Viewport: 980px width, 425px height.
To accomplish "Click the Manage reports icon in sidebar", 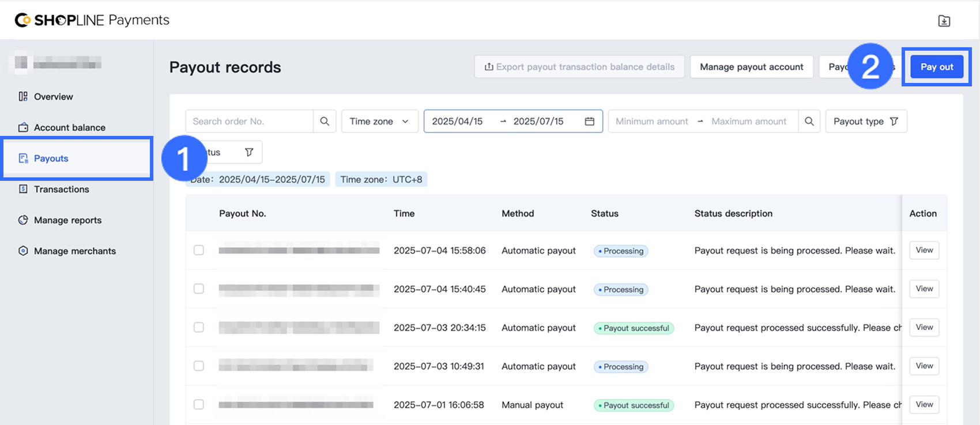I will tap(23, 220).
